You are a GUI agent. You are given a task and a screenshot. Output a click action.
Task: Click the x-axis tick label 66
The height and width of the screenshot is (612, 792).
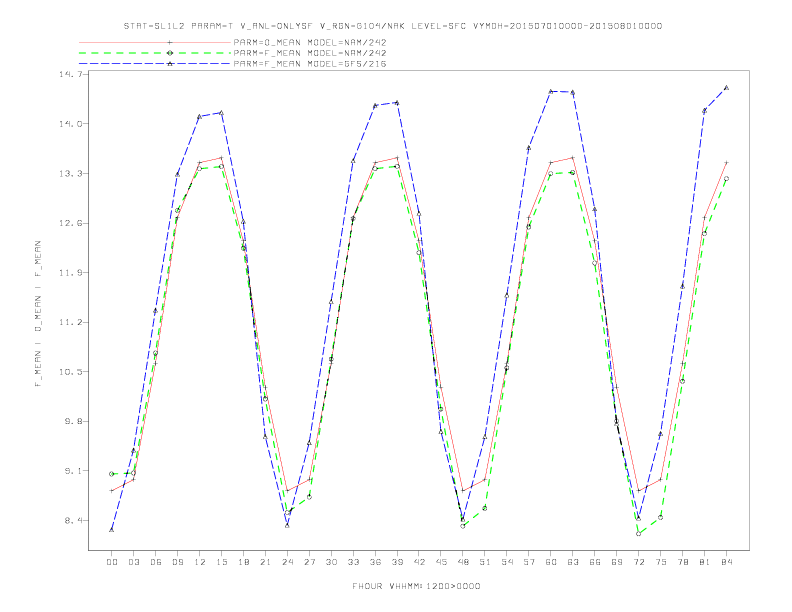tap(595, 562)
